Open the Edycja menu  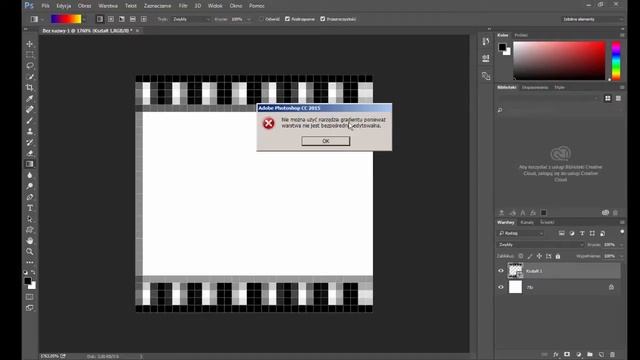click(x=63, y=6)
